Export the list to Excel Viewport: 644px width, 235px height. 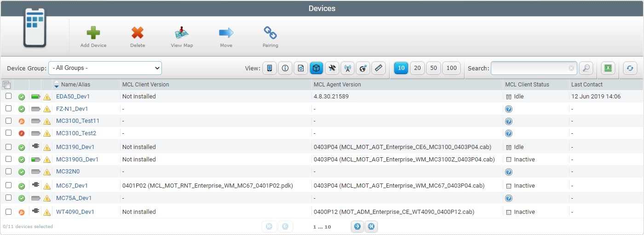pos(608,68)
